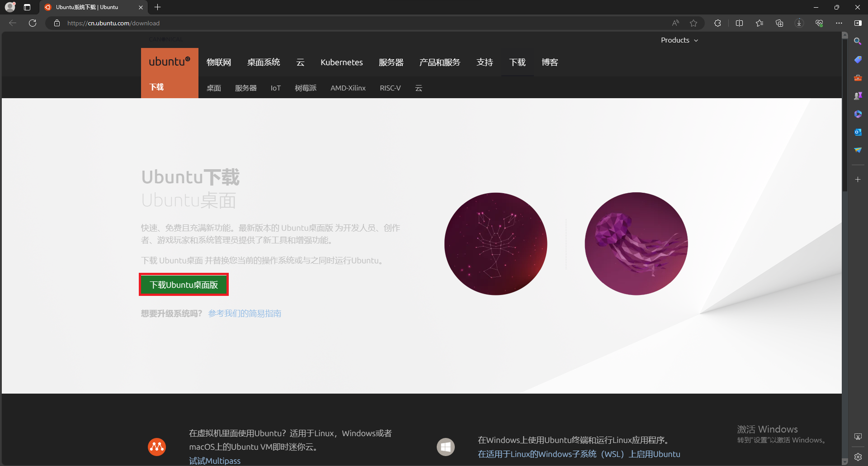
Task: Click the Multipass orange logo icon
Action: (157, 447)
